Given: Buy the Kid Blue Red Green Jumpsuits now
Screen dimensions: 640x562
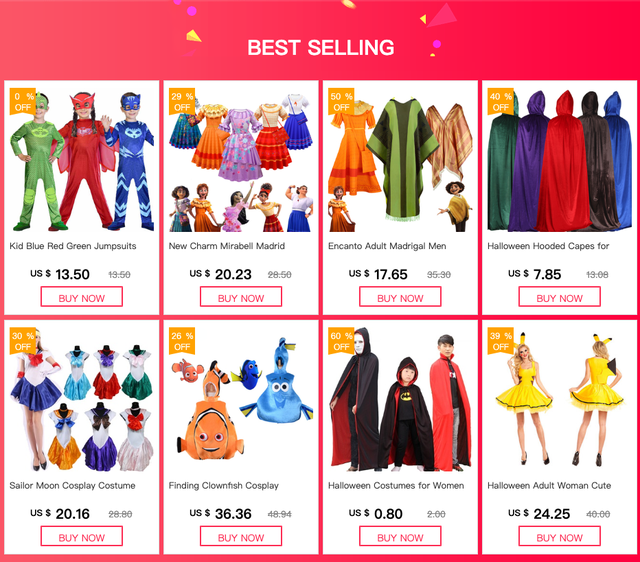Looking at the screenshot, I should point(82,297).
